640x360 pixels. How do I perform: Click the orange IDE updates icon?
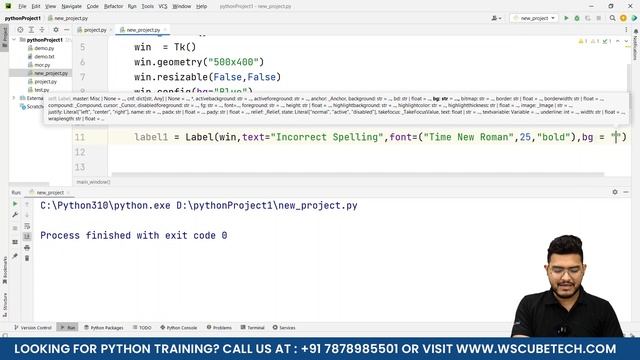tap(623, 18)
